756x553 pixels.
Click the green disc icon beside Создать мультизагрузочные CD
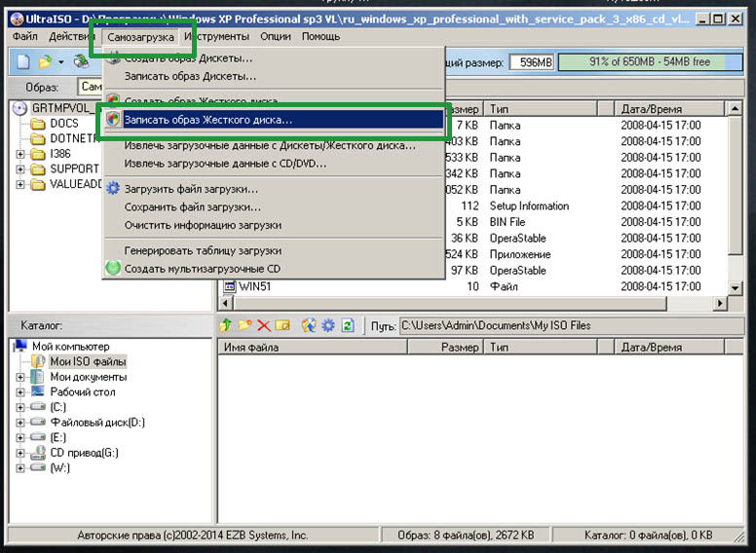(x=113, y=268)
